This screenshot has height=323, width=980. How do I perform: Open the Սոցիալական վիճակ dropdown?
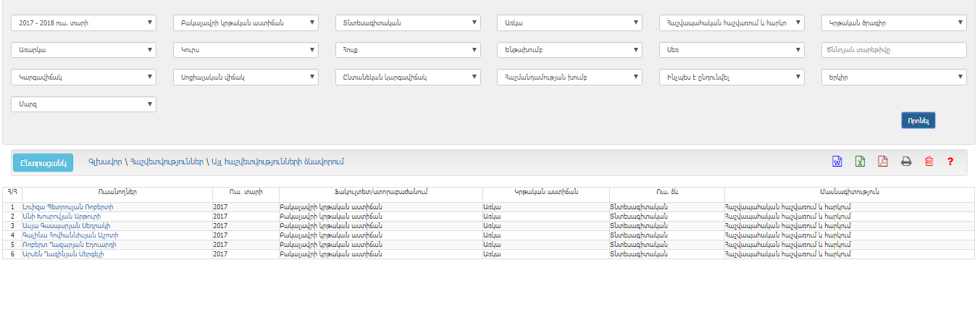pyautogui.click(x=246, y=77)
